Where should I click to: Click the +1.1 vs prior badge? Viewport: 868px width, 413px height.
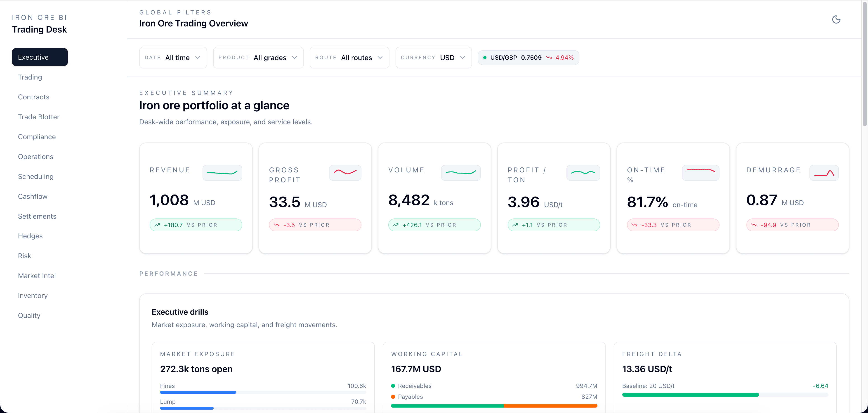coord(554,225)
